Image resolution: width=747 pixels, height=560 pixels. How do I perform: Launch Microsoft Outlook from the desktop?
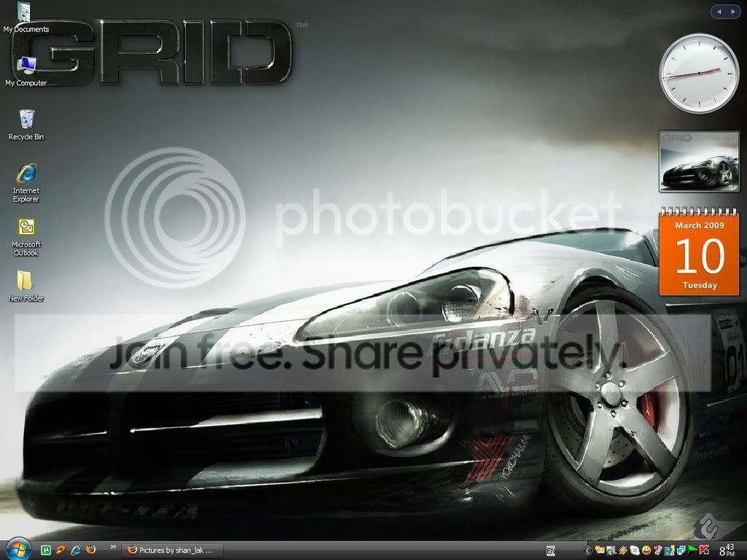pos(26,237)
